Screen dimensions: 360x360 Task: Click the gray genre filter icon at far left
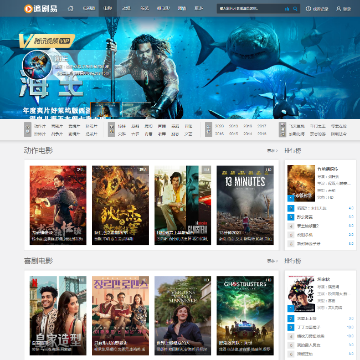click(28, 130)
